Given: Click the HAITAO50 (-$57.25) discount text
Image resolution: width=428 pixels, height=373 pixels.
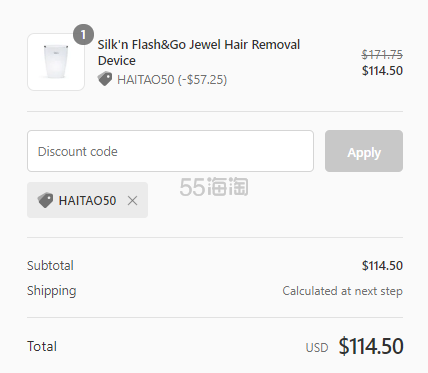Looking at the screenshot, I should [x=172, y=80].
